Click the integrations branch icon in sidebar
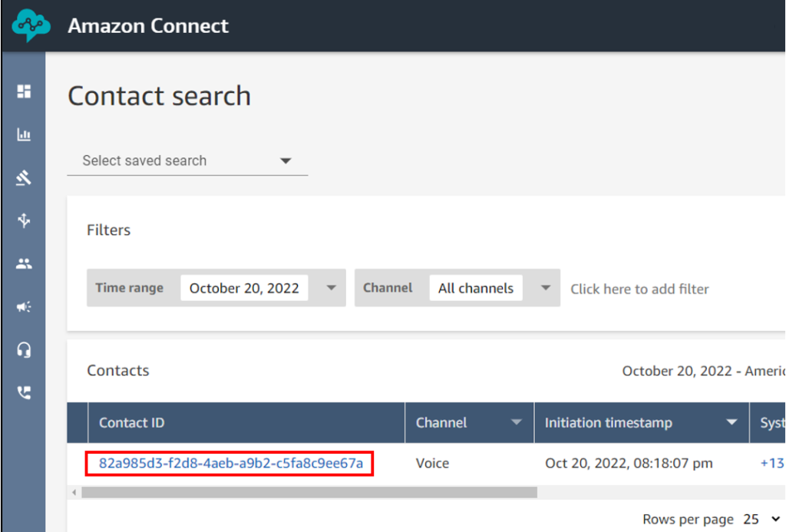This screenshot has height=532, width=786. [x=24, y=220]
